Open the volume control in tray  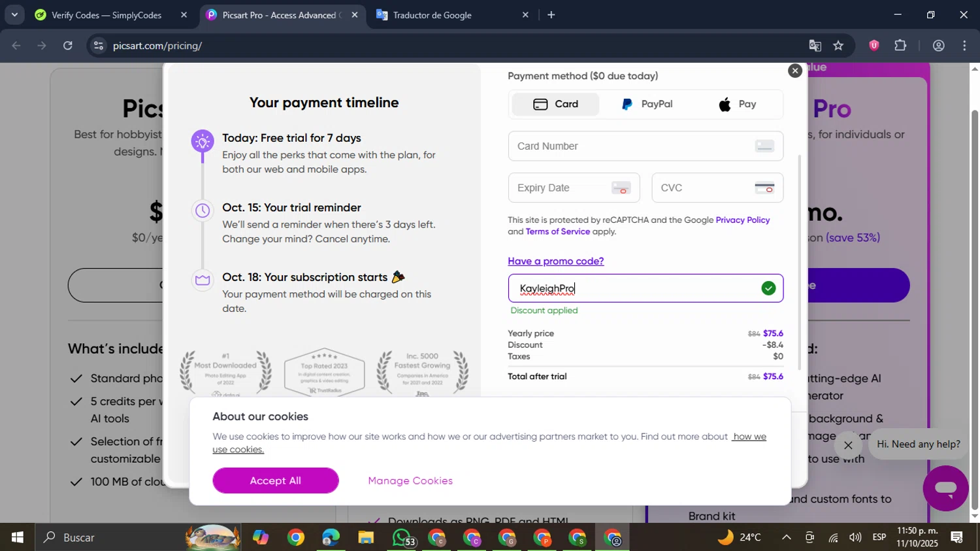click(x=855, y=537)
